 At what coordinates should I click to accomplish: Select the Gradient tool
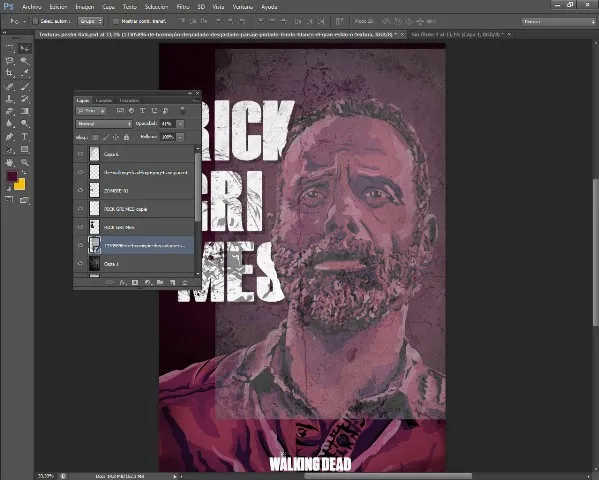(x=24, y=111)
